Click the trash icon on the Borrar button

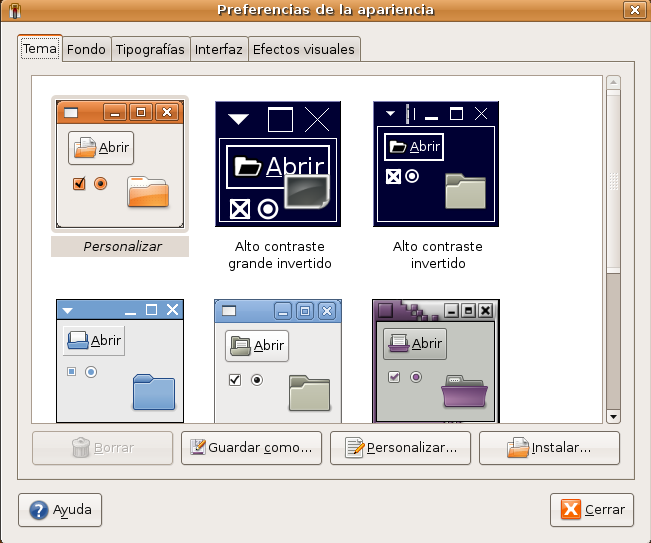(x=81, y=448)
